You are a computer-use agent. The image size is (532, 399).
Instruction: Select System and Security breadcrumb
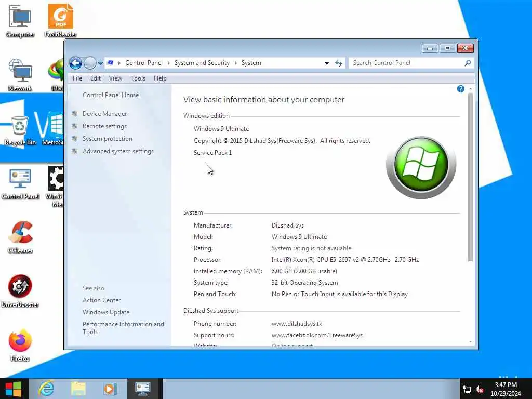tap(202, 63)
